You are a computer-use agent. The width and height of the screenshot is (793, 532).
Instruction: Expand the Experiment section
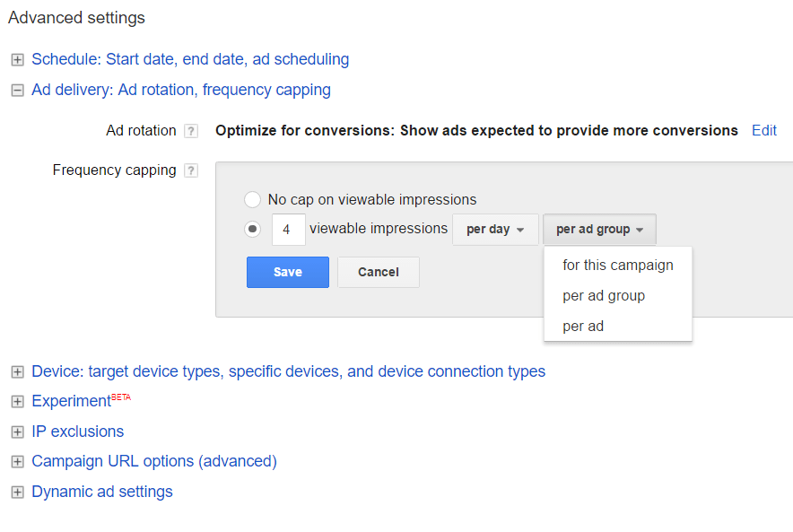(x=17, y=401)
